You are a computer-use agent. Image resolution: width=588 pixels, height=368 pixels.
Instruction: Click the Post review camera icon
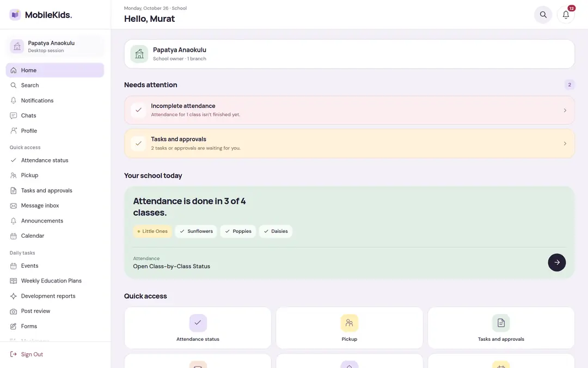[x=14, y=311]
